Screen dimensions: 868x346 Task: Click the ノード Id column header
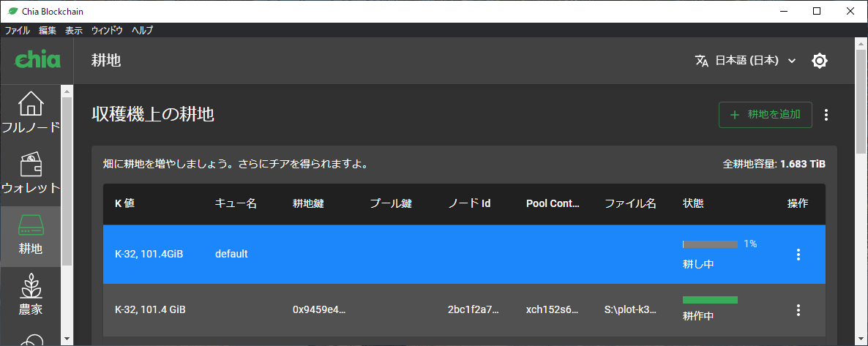click(469, 204)
